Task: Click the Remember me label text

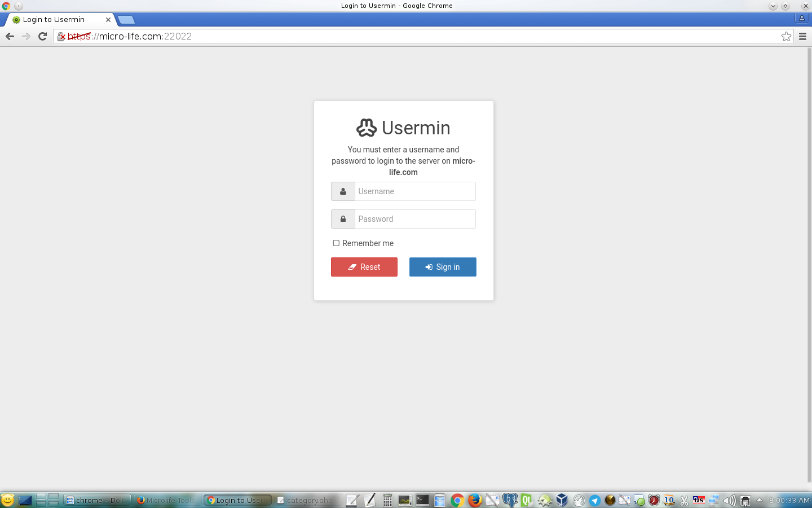Action: coord(368,243)
